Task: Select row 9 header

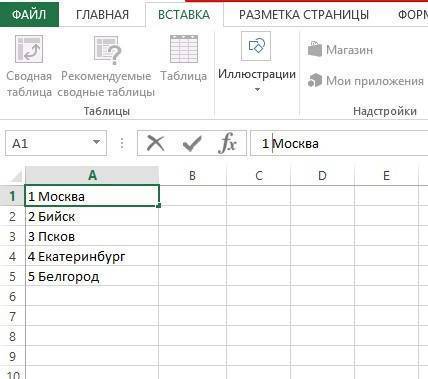Action: (12, 356)
